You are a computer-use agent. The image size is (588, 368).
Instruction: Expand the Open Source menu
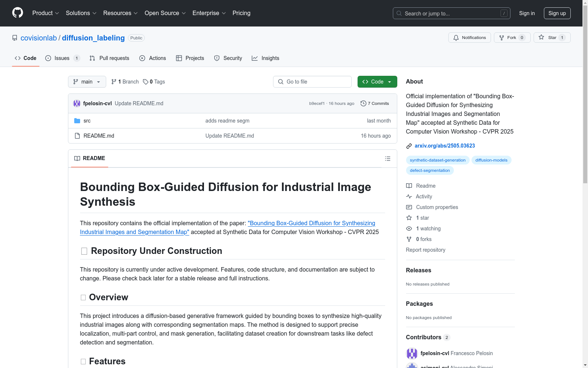[x=165, y=13]
